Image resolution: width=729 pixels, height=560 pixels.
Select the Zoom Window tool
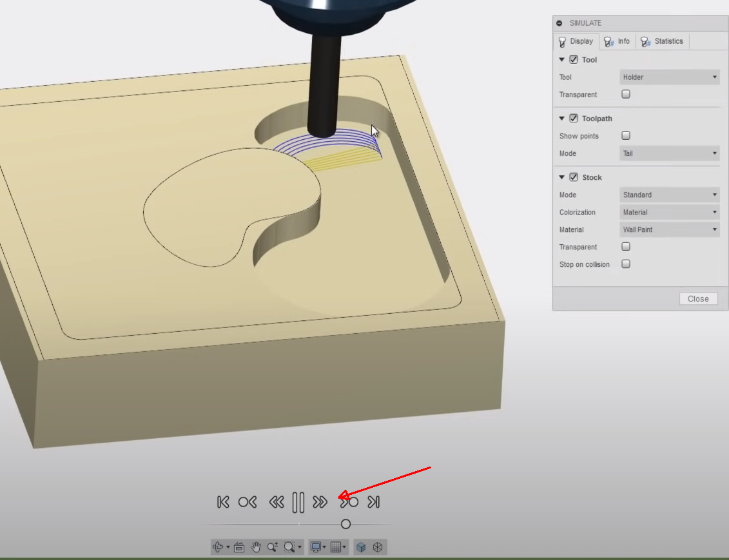pos(289,546)
